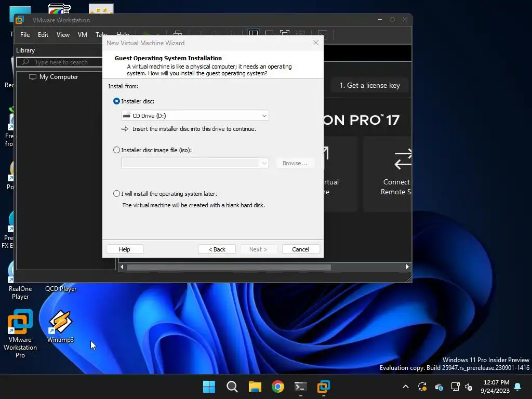Image resolution: width=532 pixels, height=399 pixels.
Task: Click the monitor icon beside My Computer
Action: click(33, 77)
